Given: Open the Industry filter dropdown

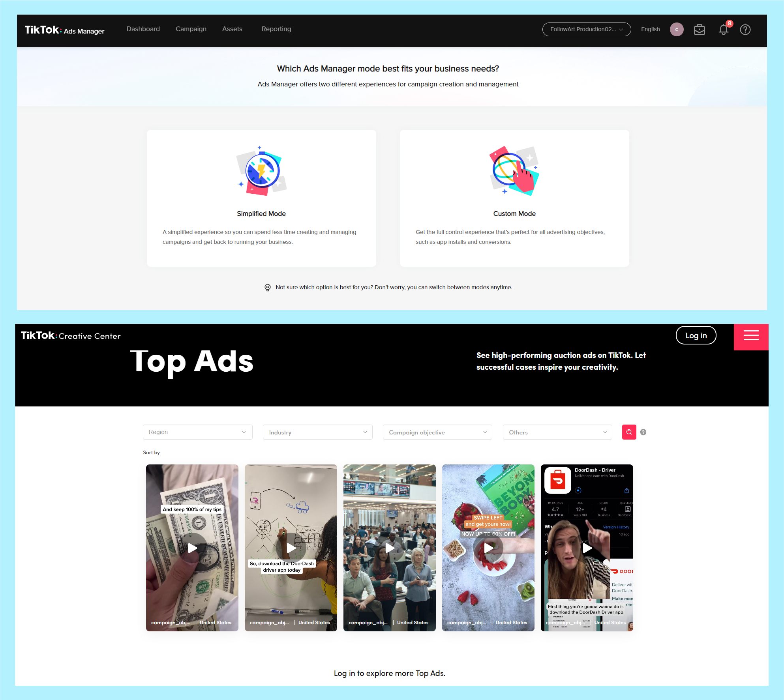Looking at the screenshot, I should tap(317, 432).
